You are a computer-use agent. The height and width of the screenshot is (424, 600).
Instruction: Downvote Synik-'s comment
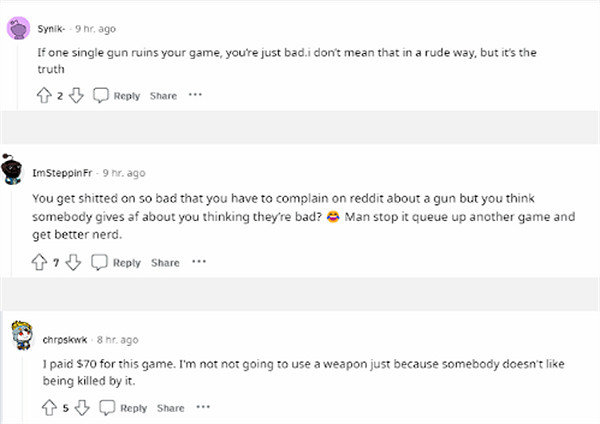pyautogui.click(x=75, y=96)
